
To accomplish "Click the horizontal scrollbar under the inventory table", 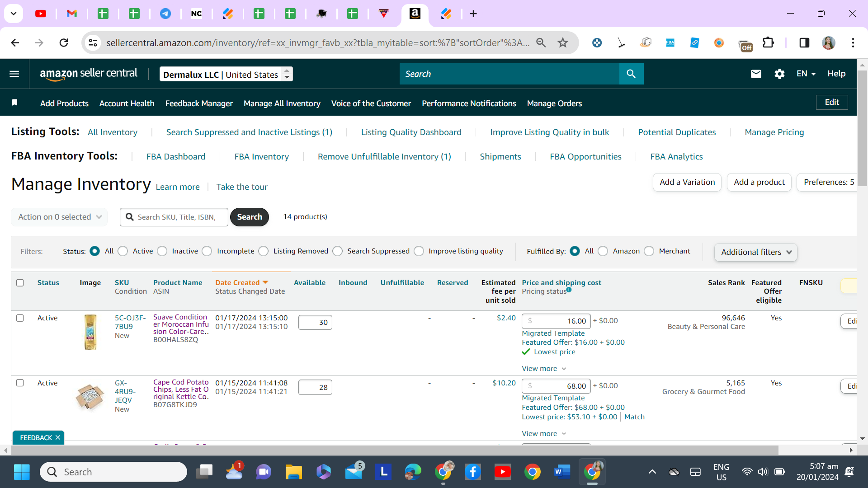I will click(x=395, y=450).
